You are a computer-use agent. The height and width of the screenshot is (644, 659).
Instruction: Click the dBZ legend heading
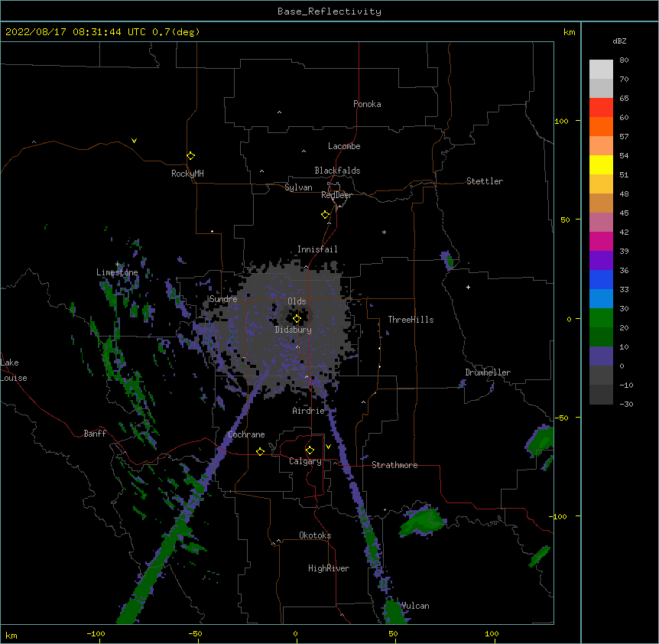(619, 41)
